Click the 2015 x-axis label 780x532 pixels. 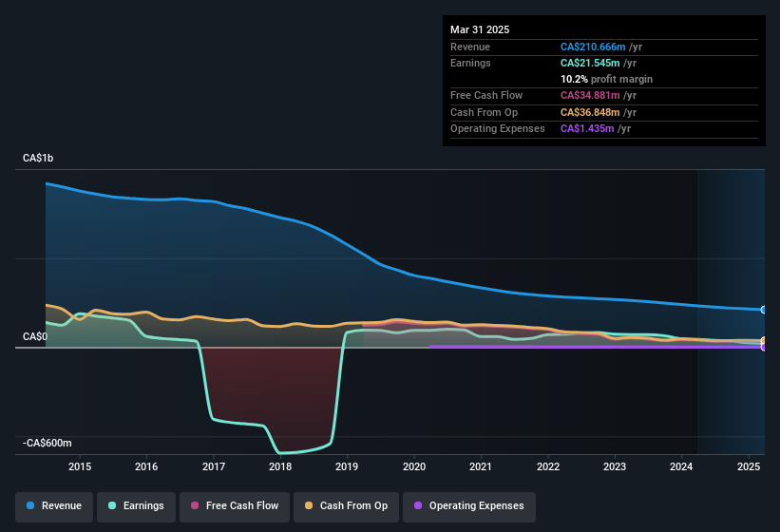tap(80, 466)
